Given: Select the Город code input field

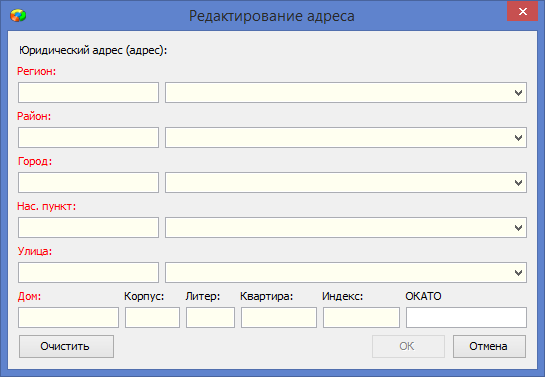Looking at the screenshot, I should 88,182.
